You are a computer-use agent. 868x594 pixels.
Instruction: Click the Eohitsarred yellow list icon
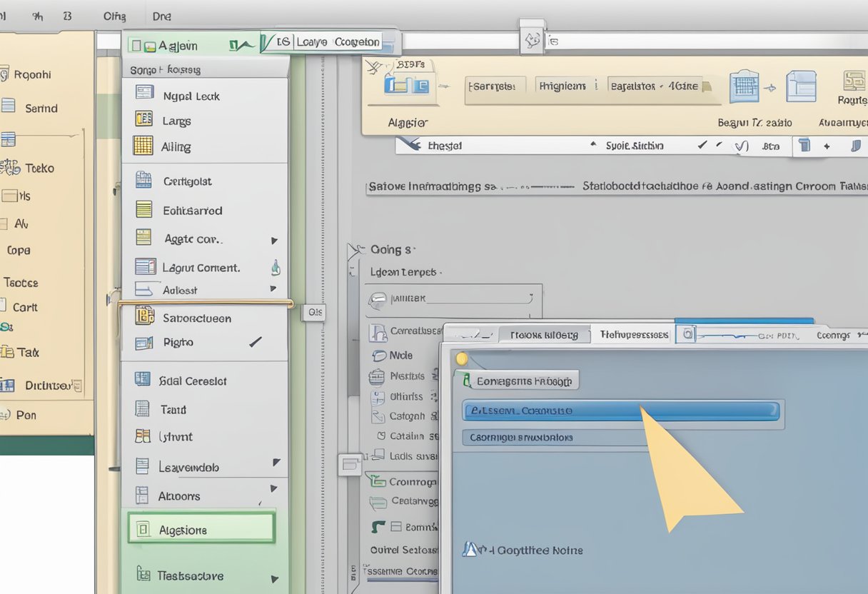coord(144,209)
